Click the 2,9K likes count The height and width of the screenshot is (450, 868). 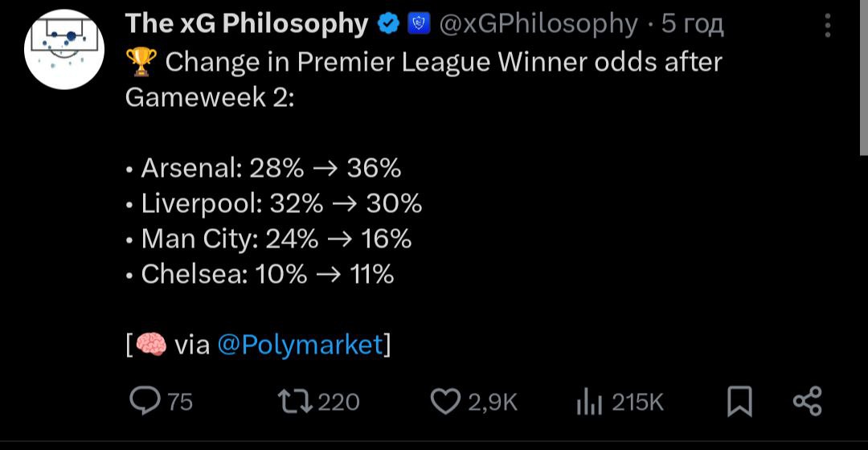pos(492,401)
